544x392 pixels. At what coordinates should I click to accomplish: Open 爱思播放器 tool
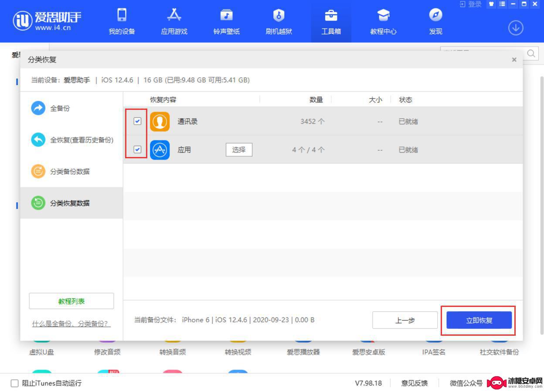(303, 352)
